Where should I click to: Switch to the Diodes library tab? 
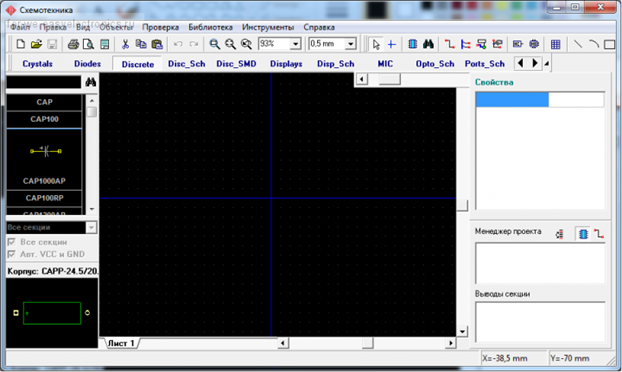coord(87,64)
